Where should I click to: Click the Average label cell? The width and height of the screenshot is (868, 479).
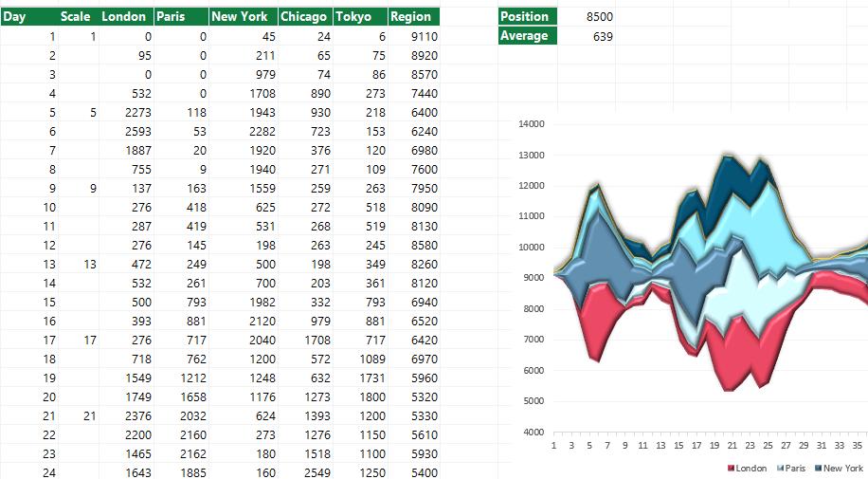pyautogui.click(x=528, y=36)
